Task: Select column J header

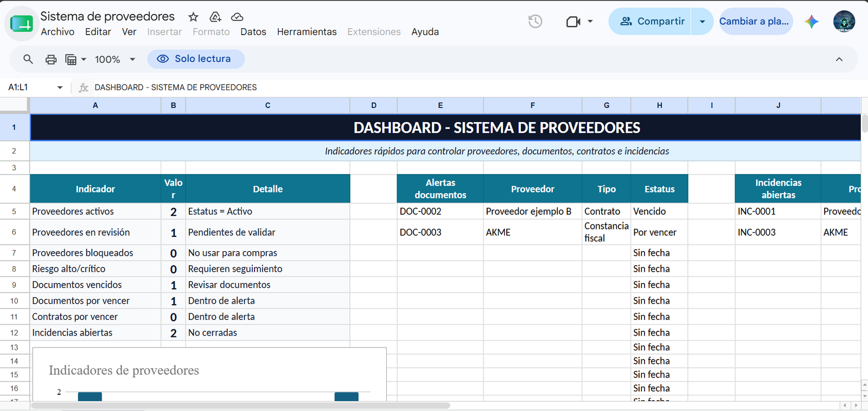Action: (778, 105)
